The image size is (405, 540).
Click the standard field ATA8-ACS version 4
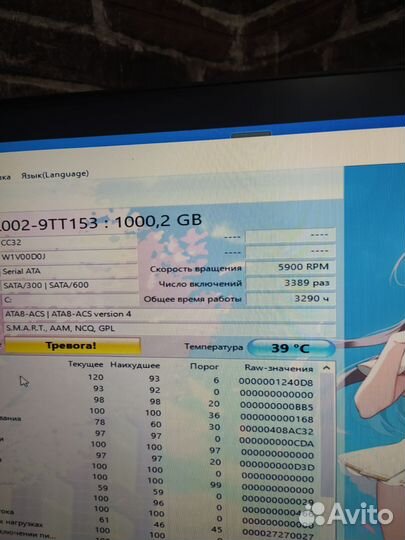[x=169, y=314]
